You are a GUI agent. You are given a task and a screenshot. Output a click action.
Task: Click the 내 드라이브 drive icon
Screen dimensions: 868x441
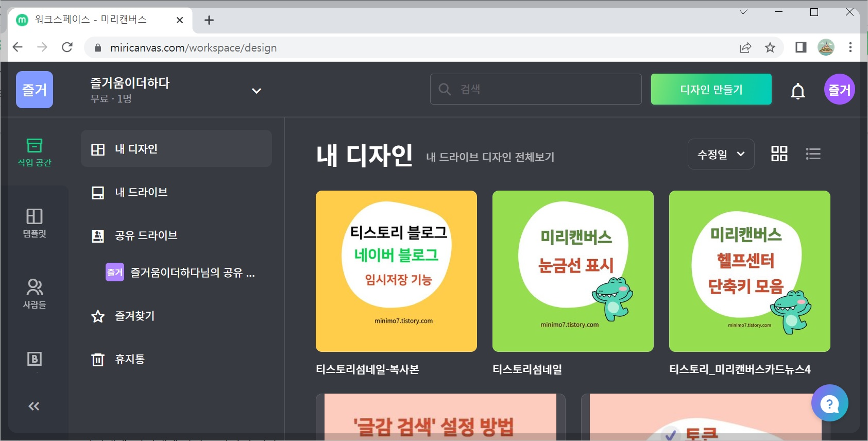[x=98, y=193]
